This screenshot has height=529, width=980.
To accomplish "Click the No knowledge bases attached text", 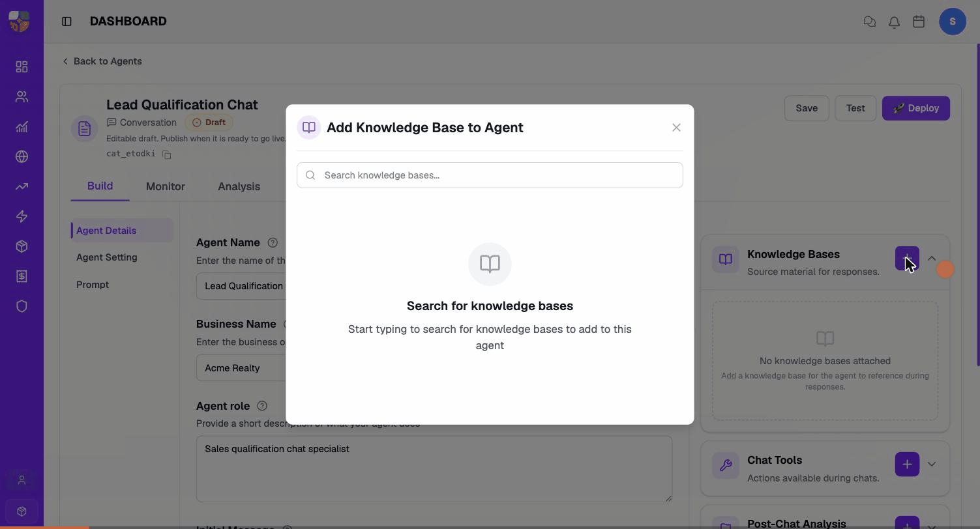I will click(825, 361).
